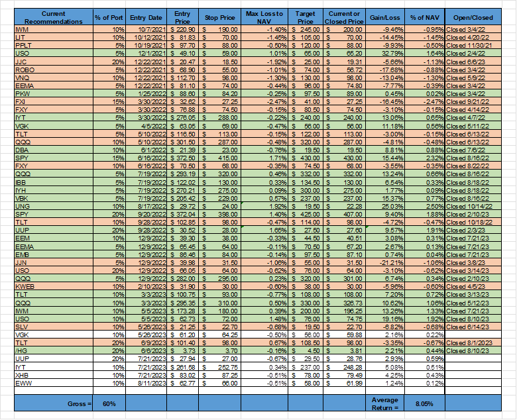Viewport: 517px width, 420px height.
Task: Select the 'IYH' ticker cell
Action: click(54, 190)
